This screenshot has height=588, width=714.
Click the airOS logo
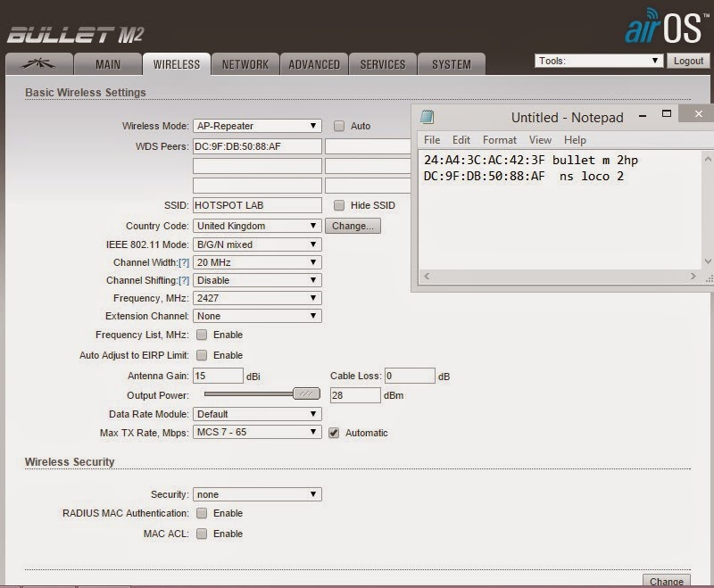coord(665,27)
